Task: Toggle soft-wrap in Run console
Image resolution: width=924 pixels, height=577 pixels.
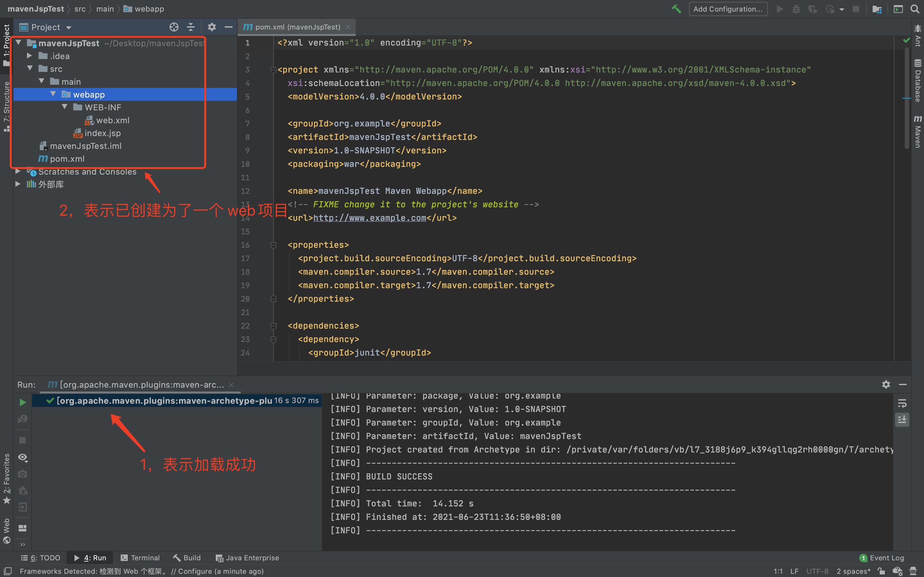Action: click(902, 403)
